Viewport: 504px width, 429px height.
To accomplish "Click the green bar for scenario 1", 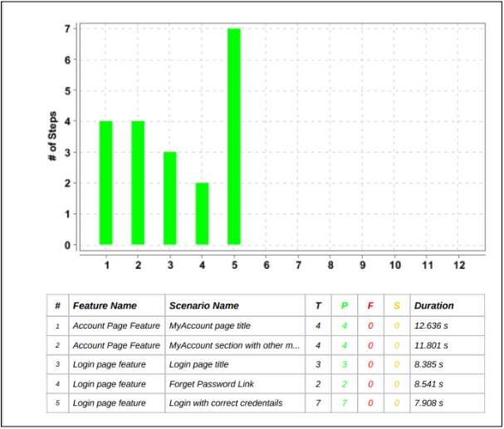I will (105, 183).
